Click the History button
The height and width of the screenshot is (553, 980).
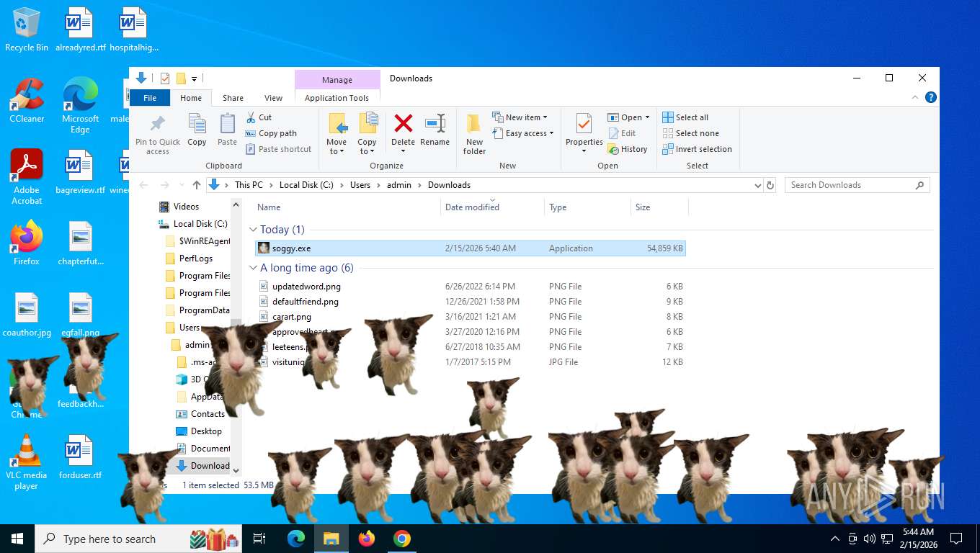pos(628,149)
